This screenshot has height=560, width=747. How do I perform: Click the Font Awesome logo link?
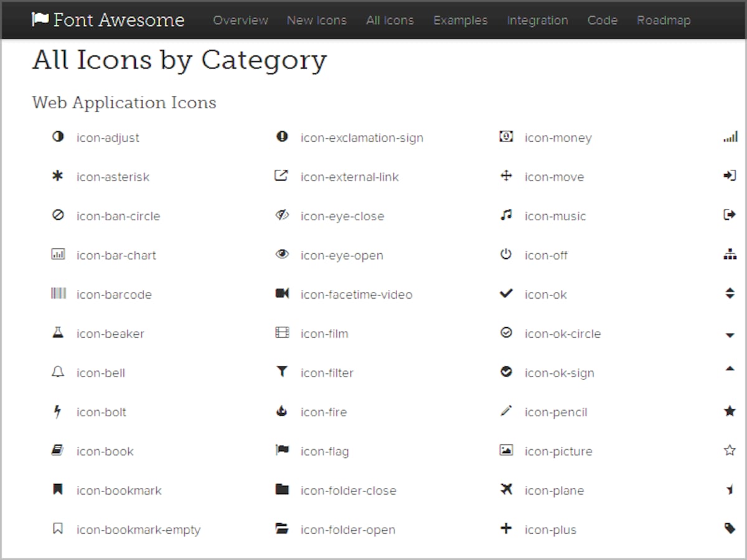[108, 20]
